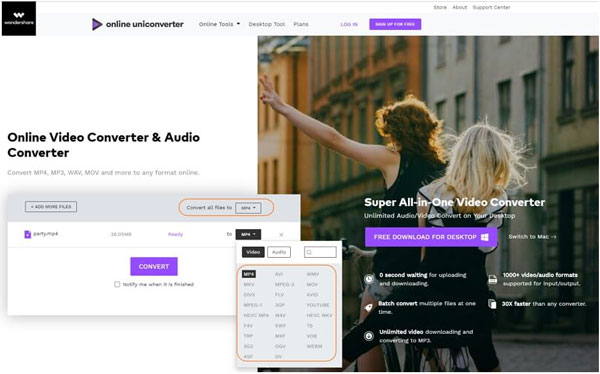This screenshot has height=374, width=600.
Task: Click the magnifier icon in format search
Action: [309, 252]
